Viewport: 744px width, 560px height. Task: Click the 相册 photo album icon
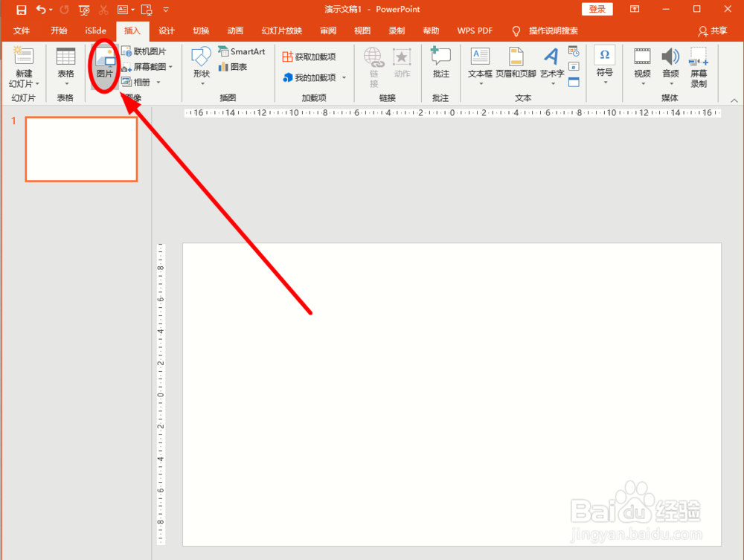pyautogui.click(x=126, y=82)
